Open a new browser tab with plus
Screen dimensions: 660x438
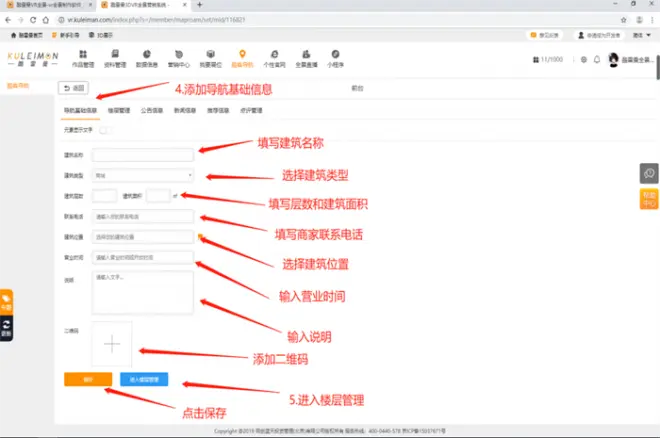[x=200, y=5]
